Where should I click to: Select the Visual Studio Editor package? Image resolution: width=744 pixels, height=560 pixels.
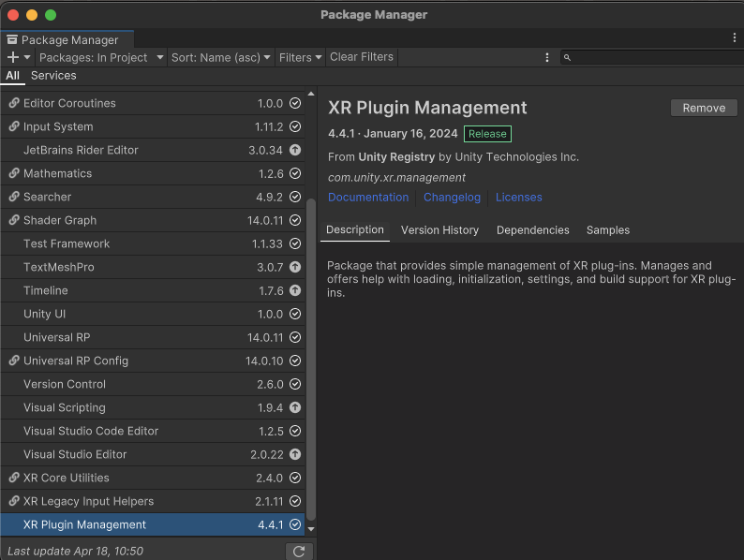click(153, 454)
